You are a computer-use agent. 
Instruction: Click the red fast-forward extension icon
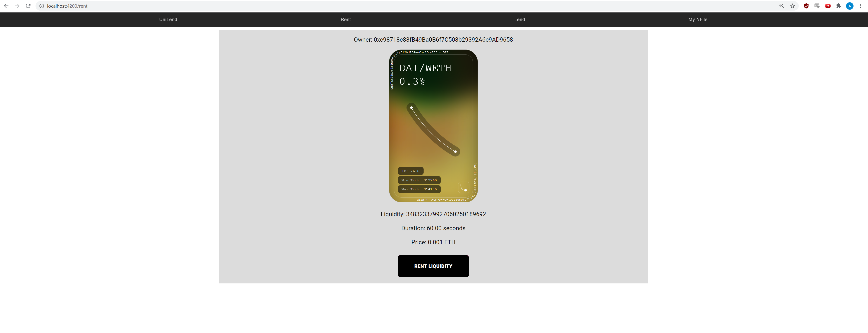click(x=828, y=6)
